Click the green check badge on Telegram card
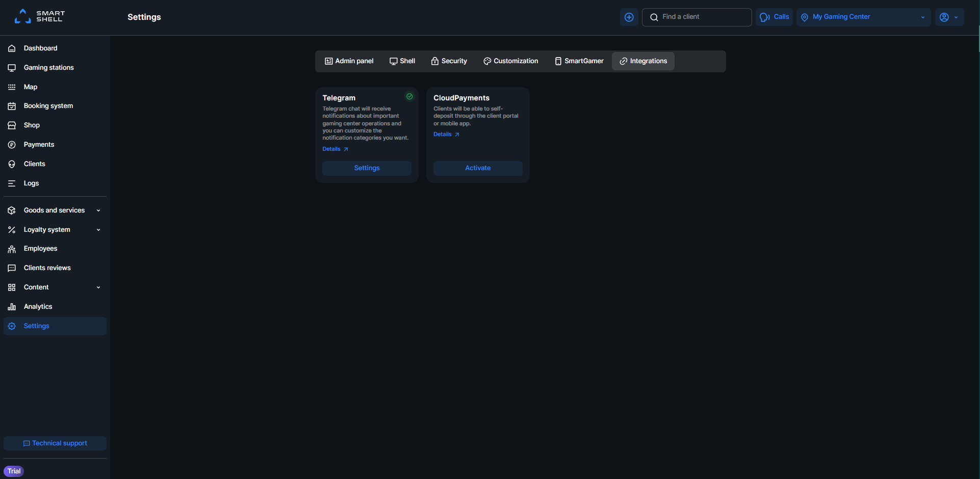This screenshot has width=980, height=479. click(409, 96)
